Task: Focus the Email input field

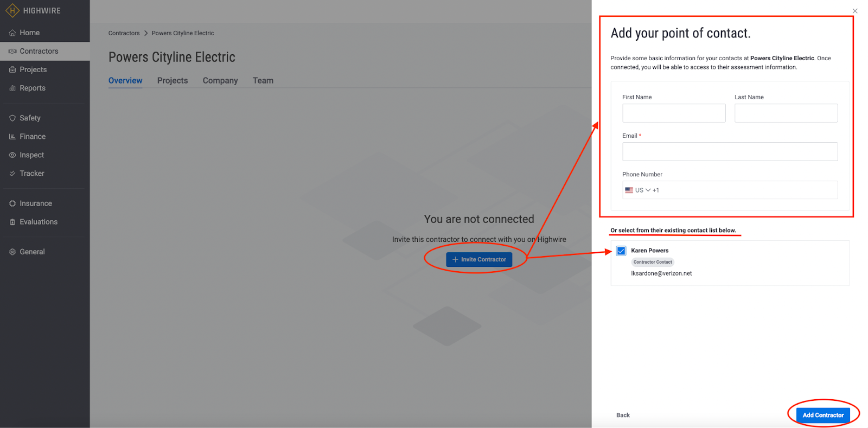Action: point(730,151)
